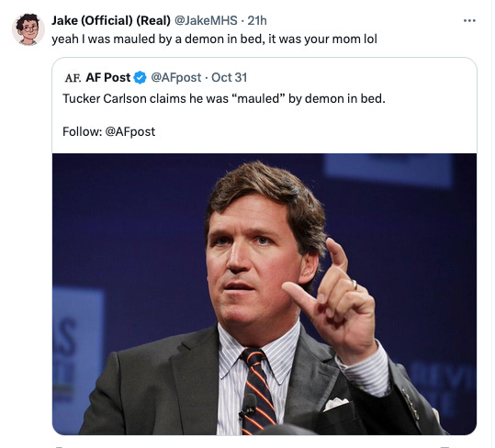The image size is (495, 448).
Task: Open Jake's cartoon profile avatar
Action: [x=28, y=29]
